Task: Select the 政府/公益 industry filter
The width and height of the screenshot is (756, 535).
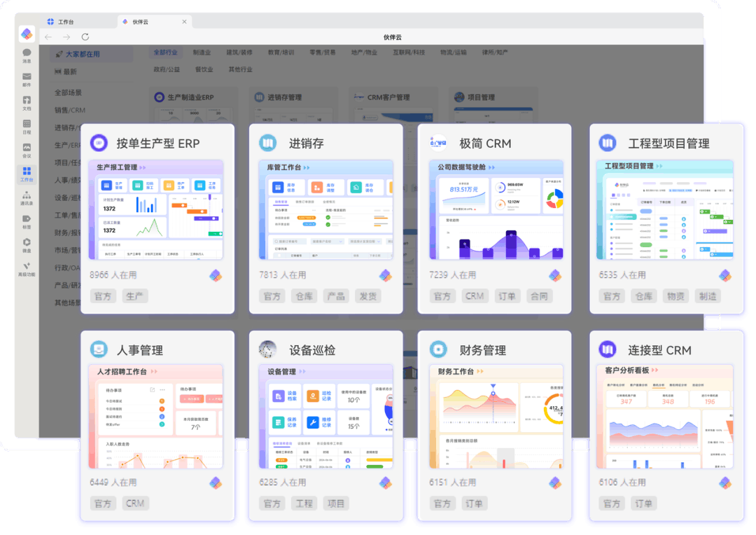Action: [167, 69]
